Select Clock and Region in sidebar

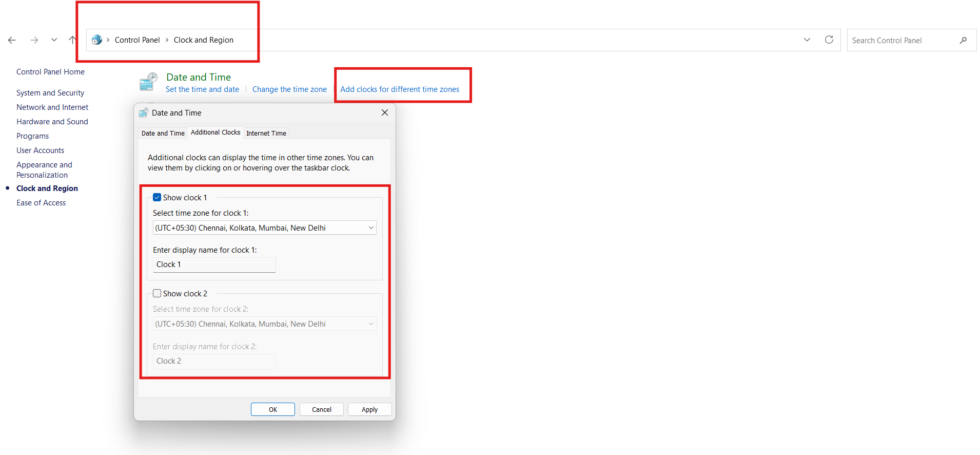[47, 188]
